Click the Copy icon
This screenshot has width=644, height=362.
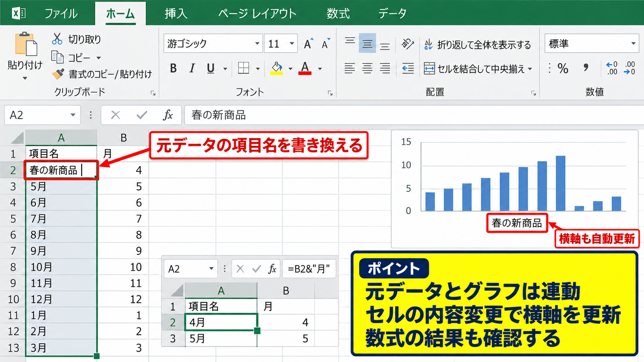57,57
